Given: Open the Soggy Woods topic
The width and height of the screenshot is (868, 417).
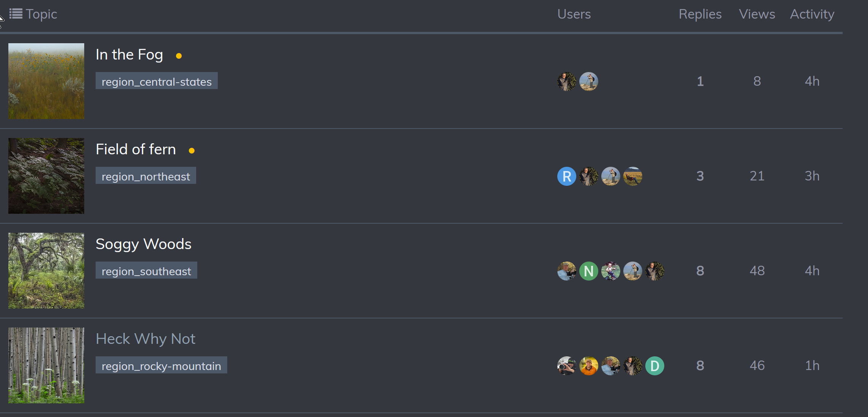Looking at the screenshot, I should click(x=143, y=244).
